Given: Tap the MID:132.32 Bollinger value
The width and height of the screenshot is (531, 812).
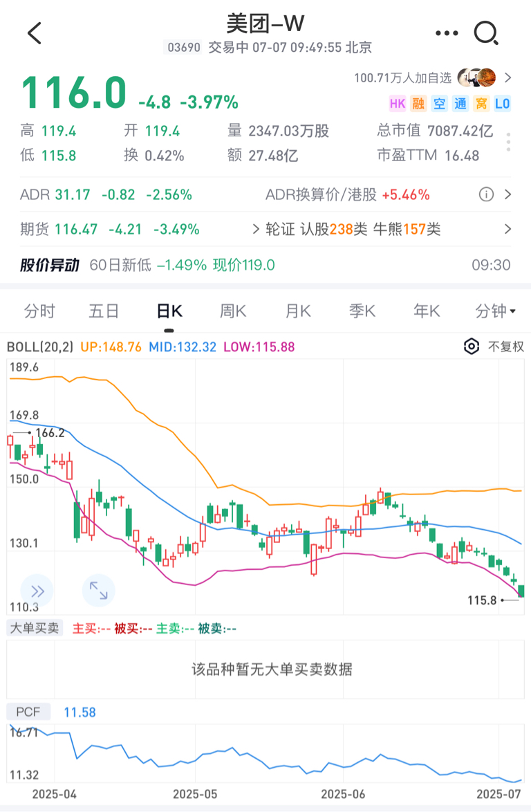Looking at the screenshot, I should (183, 347).
